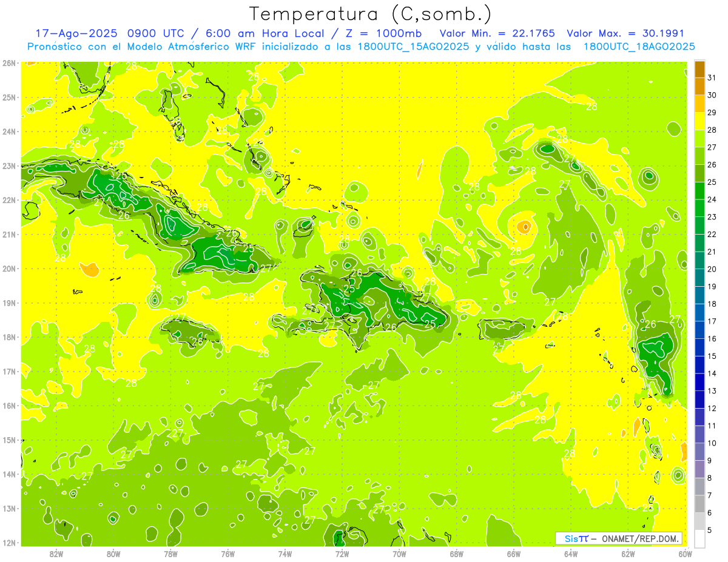The width and height of the screenshot is (728, 562).
Task: Click the dark blue legend swatch between 12 and 13
Action: click(699, 400)
